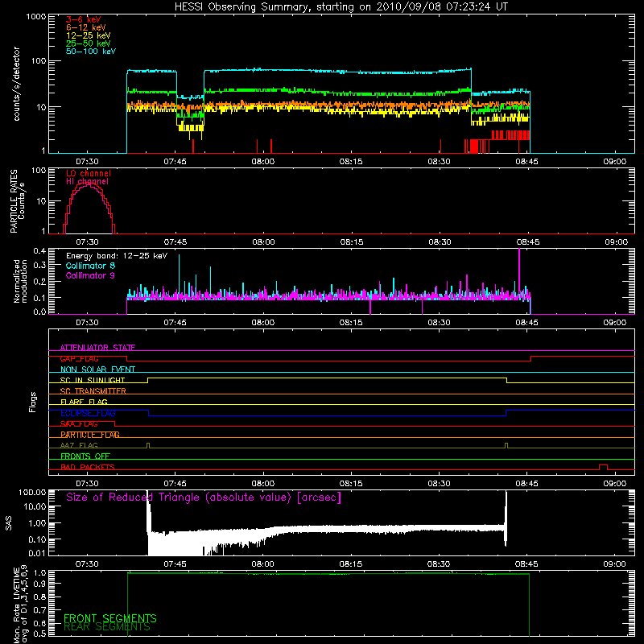Click the tall magenta Collimator 9 spike

click(519, 271)
